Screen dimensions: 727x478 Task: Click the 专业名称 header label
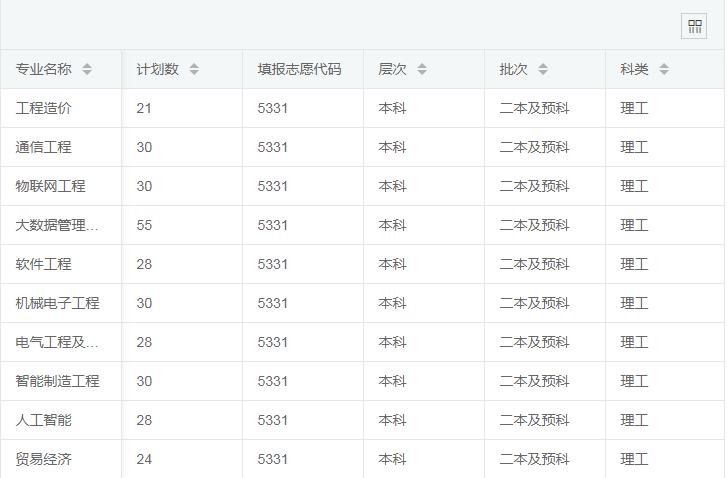tap(44, 69)
